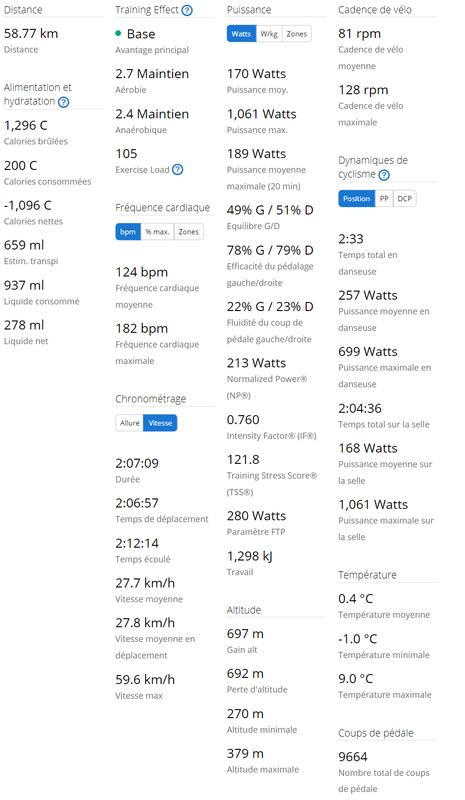Switch power display to W/kg
465x800 pixels.
pyautogui.click(x=269, y=34)
